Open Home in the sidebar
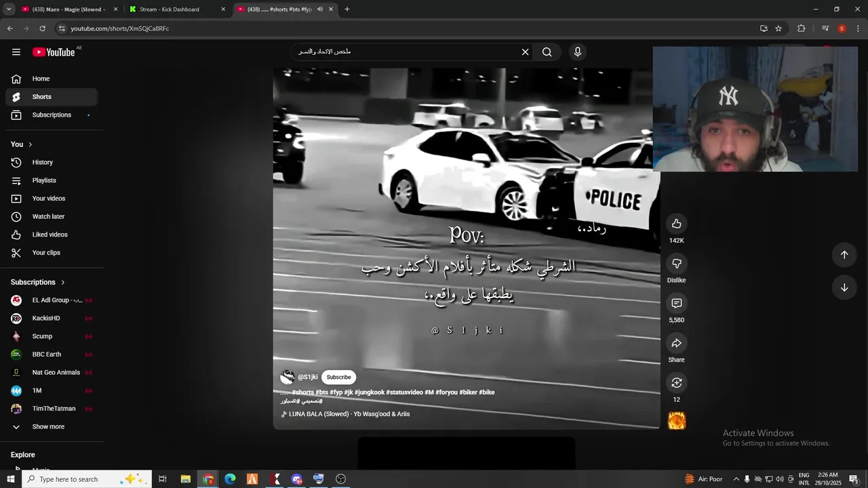 coord(52,79)
